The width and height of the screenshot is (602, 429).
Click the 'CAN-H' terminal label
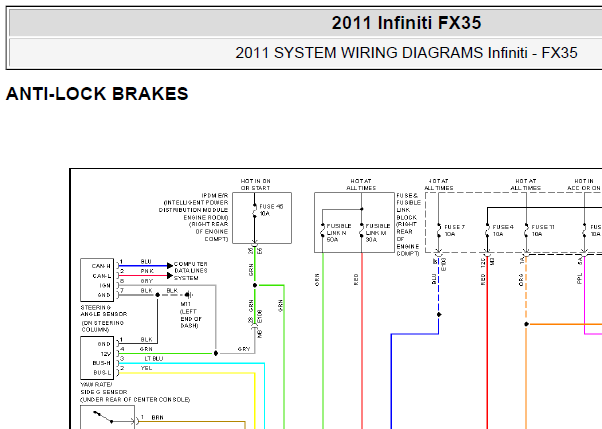coord(101,266)
